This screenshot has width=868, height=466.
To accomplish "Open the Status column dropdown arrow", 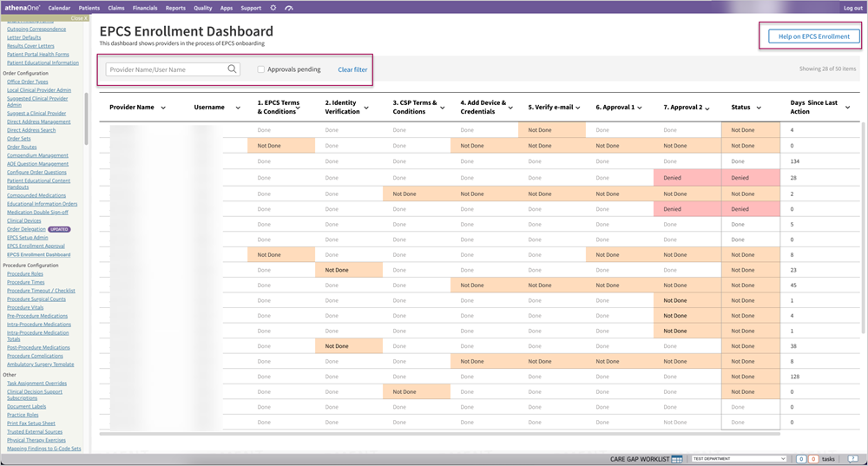I will [x=759, y=108].
